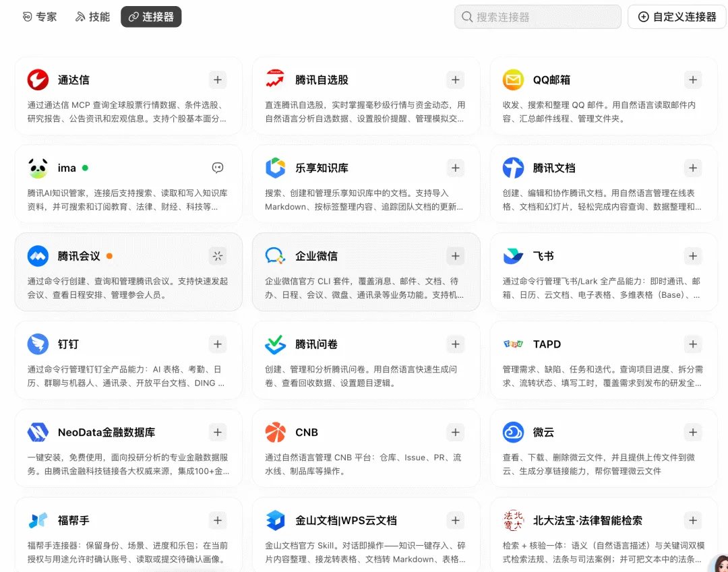Open the 腾讯问卷 connector title
Screen dimensions: 728x572
tap(317, 344)
